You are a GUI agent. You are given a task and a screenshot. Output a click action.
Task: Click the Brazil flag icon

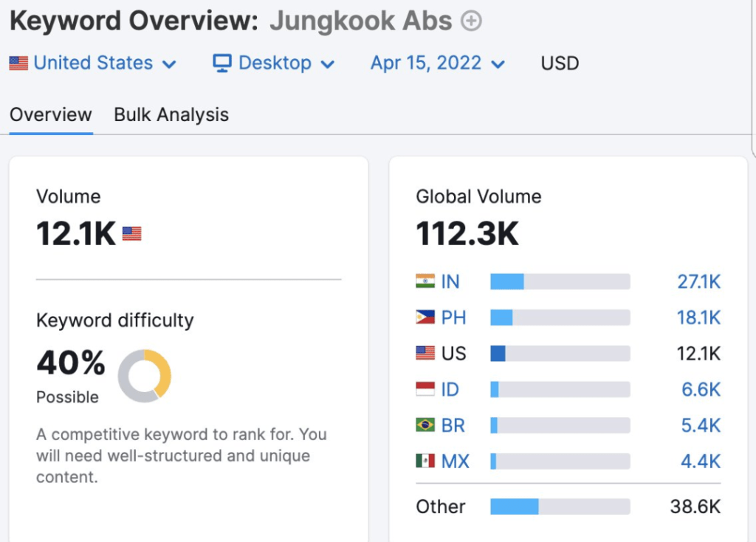click(425, 425)
